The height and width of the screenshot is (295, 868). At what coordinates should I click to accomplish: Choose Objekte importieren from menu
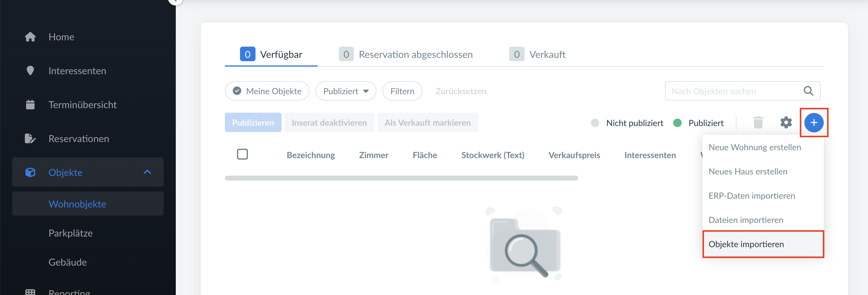[763, 244]
